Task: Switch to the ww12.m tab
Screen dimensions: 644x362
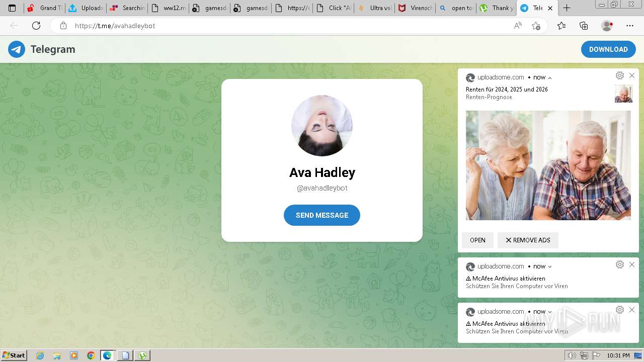Action: pyautogui.click(x=168, y=8)
